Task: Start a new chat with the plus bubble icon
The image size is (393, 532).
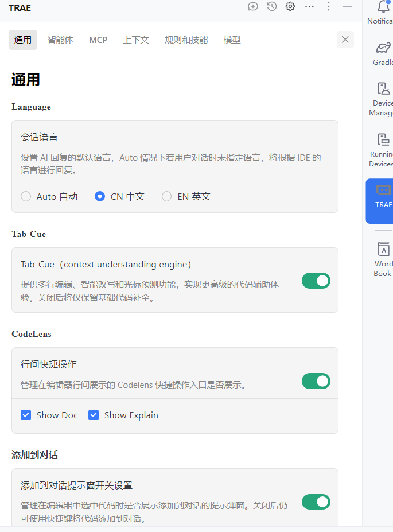Action: (253, 6)
